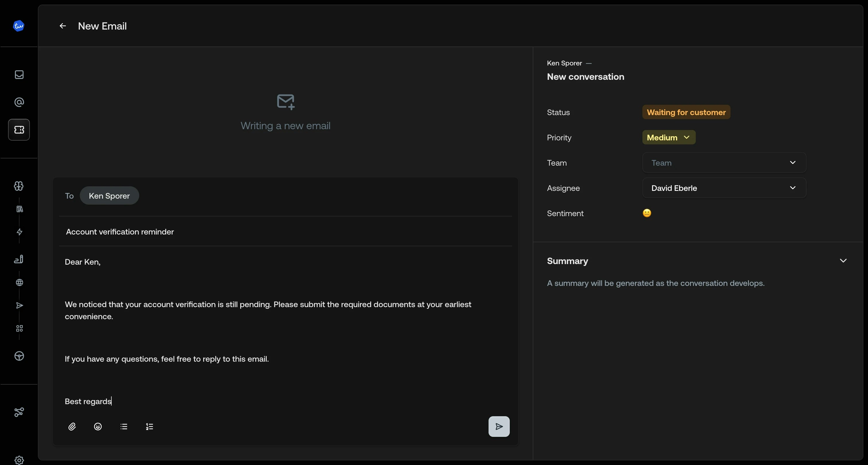Image resolution: width=868 pixels, height=465 pixels.
Task: Open the emoji picker in the composer
Action: pos(98,426)
